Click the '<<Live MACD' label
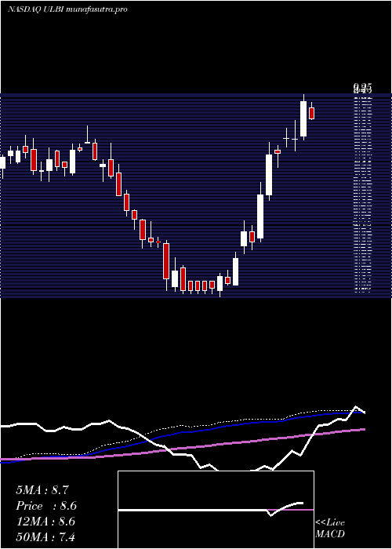This screenshot has width=392, height=549. click(x=330, y=528)
